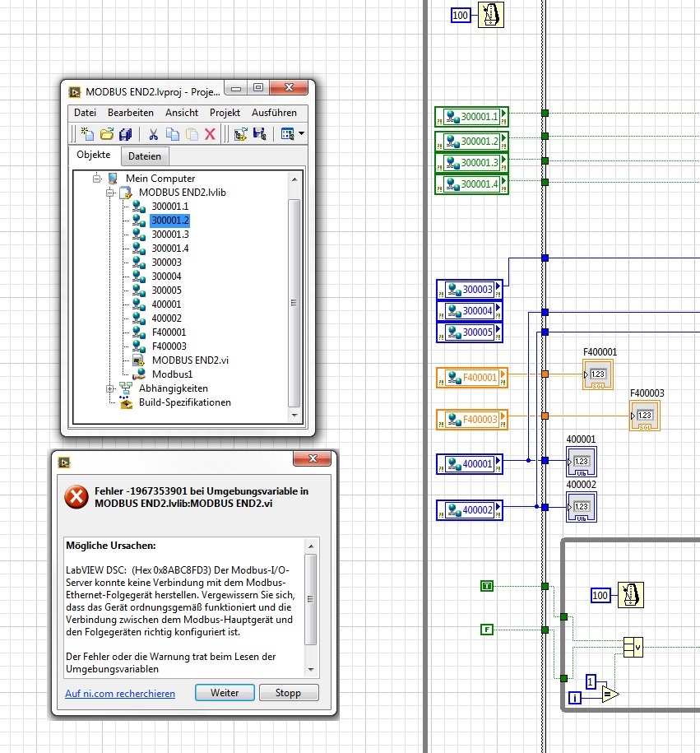Open the filter view dropdown arrow in toolbar
The image size is (700, 753).
pos(301,134)
